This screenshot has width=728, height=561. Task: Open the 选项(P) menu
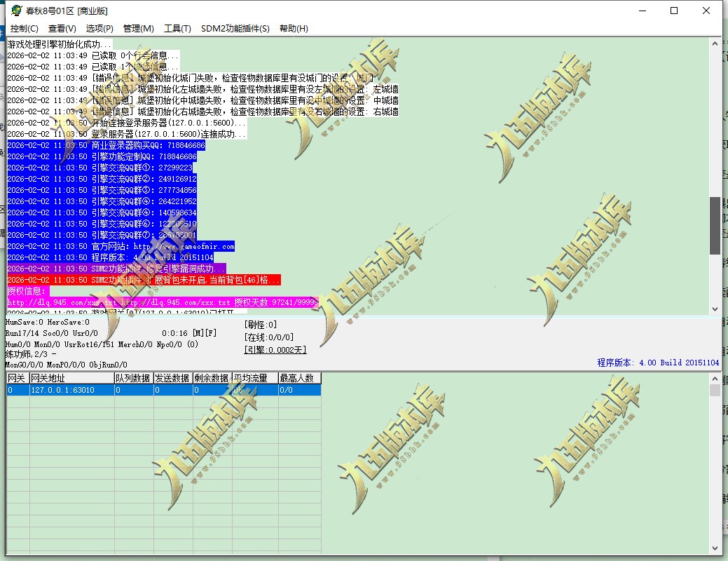click(99, 28)
